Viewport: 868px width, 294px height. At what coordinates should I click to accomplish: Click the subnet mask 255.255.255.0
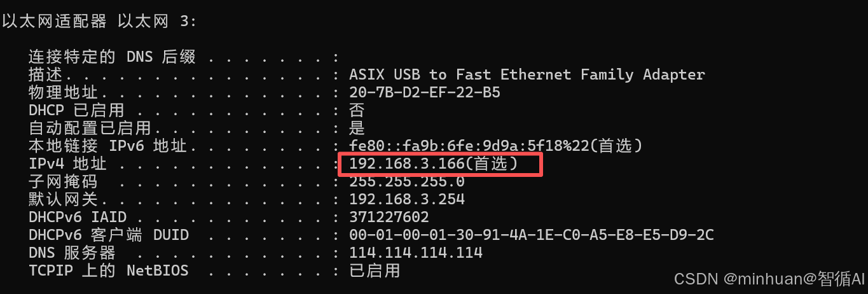[x=406, y=182]
